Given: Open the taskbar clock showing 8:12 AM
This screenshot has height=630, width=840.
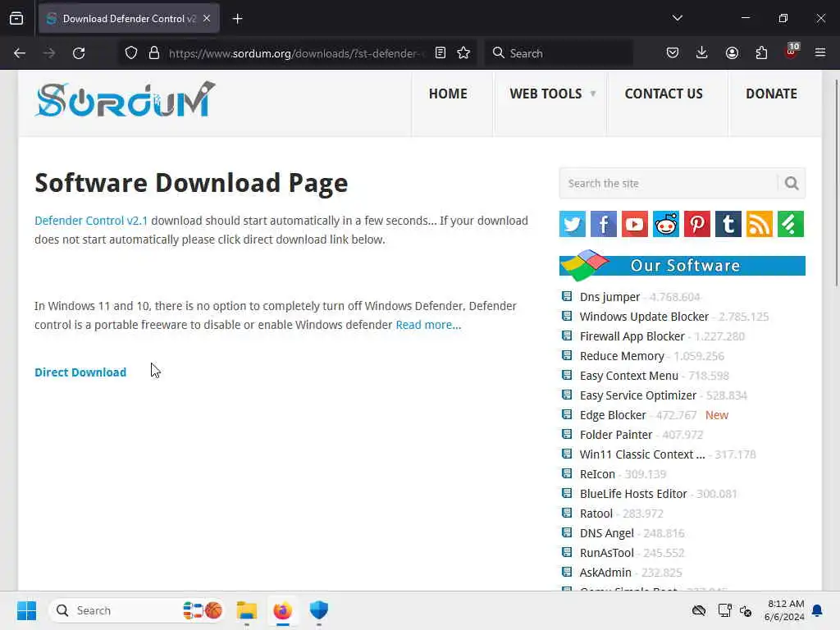Looking at the screenshot, I should click(784, 610).
